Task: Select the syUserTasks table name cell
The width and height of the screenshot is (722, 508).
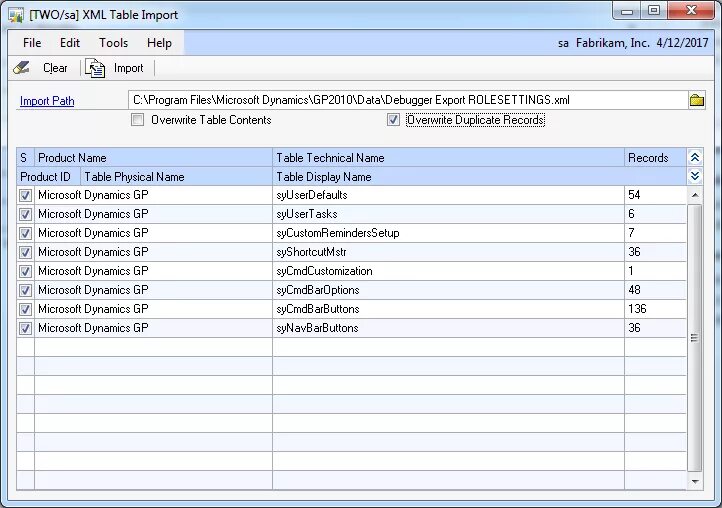Action: click(x=448, y=214)
